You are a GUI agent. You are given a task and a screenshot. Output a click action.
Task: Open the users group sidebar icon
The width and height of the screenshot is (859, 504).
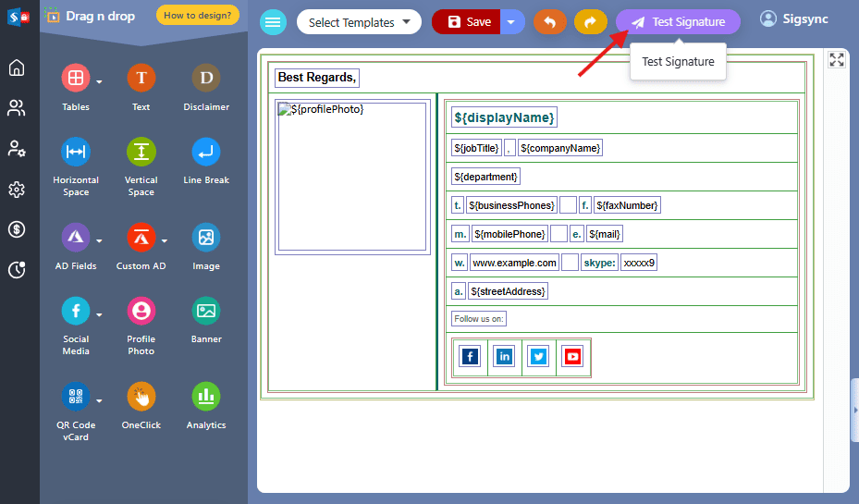pyautogui.click(x=17, y=108)
